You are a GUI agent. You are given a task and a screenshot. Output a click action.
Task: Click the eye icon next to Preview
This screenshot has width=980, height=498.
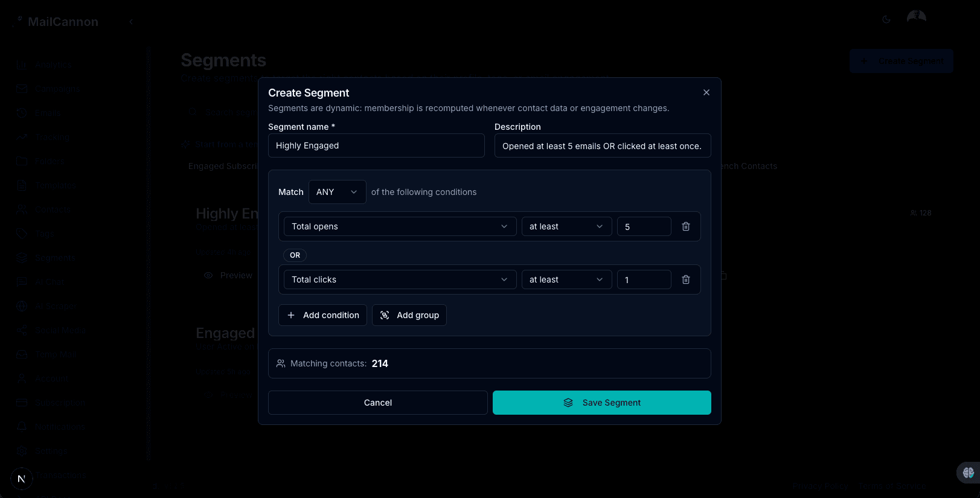[x=208, y=275]
